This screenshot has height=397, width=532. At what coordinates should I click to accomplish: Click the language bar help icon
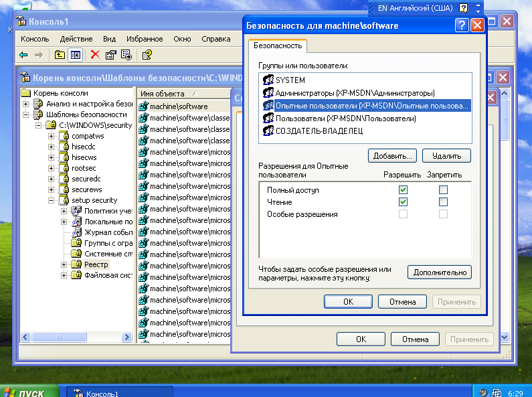[463, 8]
